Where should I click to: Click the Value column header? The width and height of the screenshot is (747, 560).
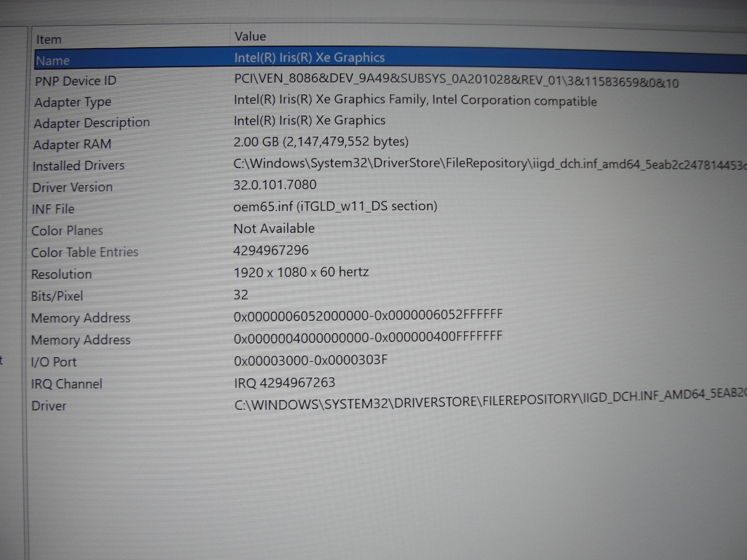click(x=250, y=36)
